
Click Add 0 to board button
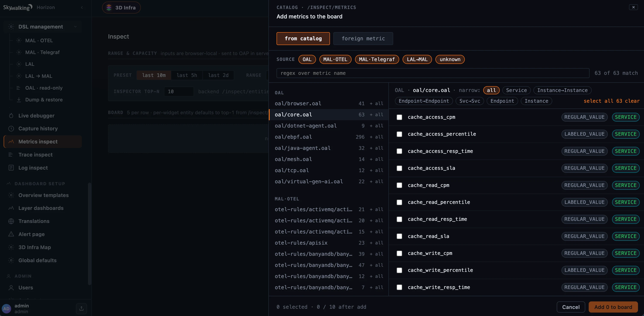613,307
